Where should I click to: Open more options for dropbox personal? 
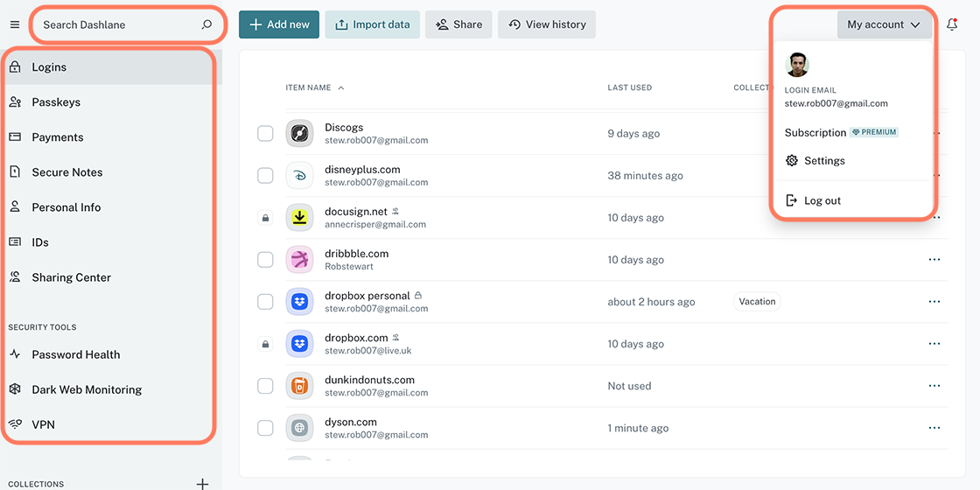coord(934,302)
